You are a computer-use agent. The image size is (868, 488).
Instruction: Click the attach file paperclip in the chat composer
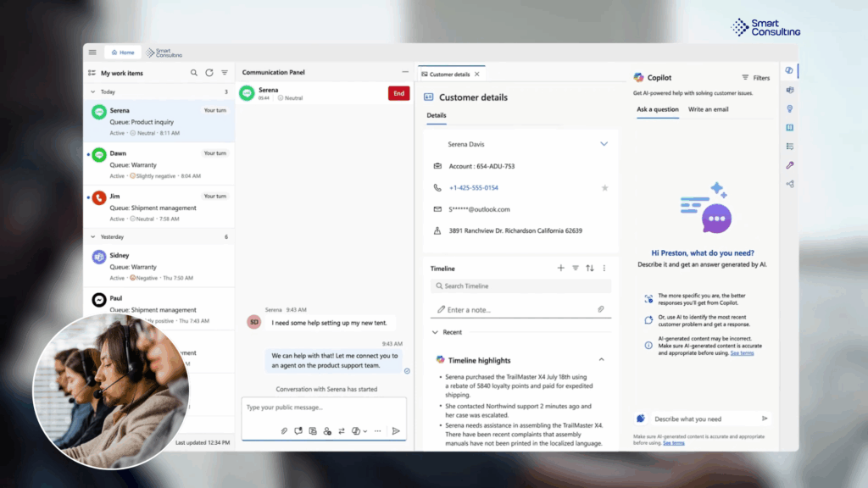(284, 430)
